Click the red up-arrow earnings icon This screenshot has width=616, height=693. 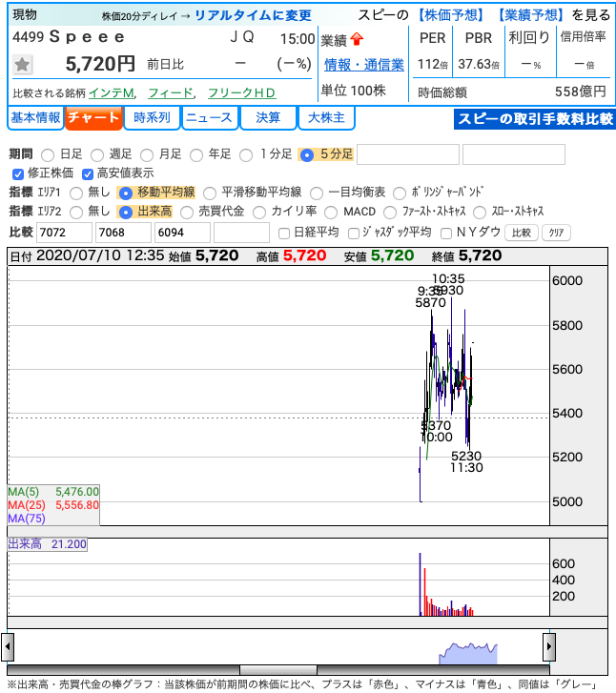(x=357, y=40)
